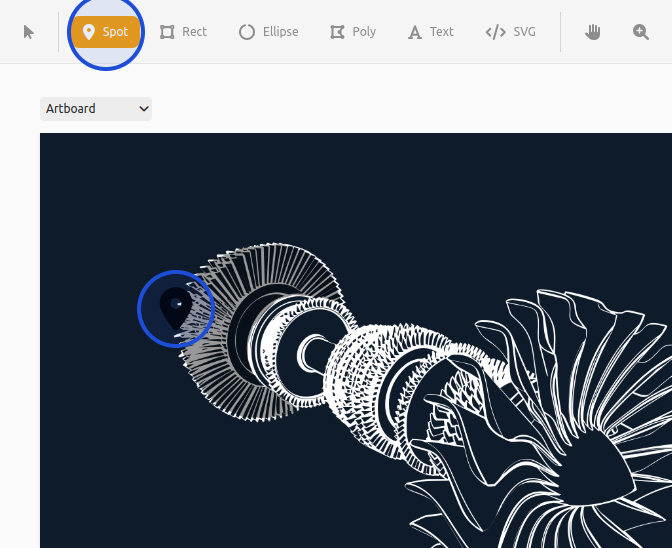
Task: Select the arrow pointer tool
Action: tap(29, 32)
